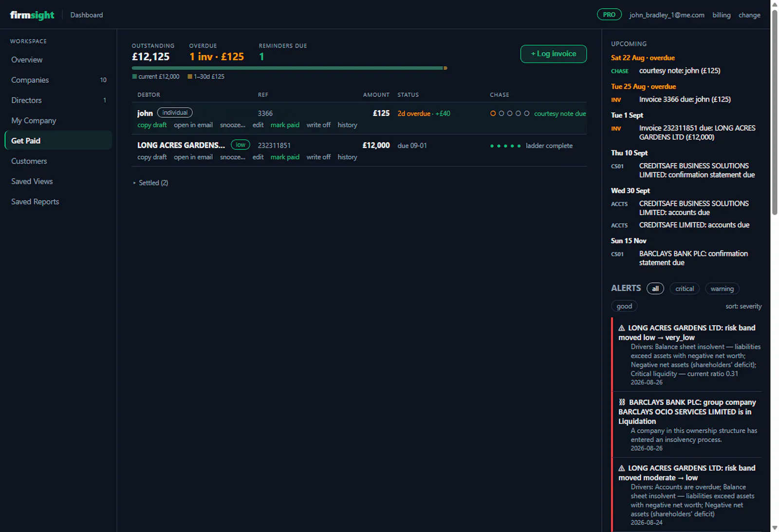Image resolution: width=779 pixels, height=532 pixels.
Task: Click user email john_bradley_1@me.com
Action: [x=667, y=15]
